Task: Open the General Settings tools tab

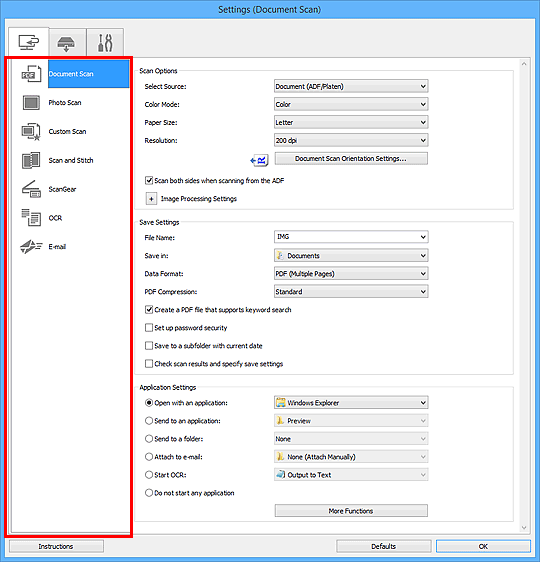Action: click(105, 43)
